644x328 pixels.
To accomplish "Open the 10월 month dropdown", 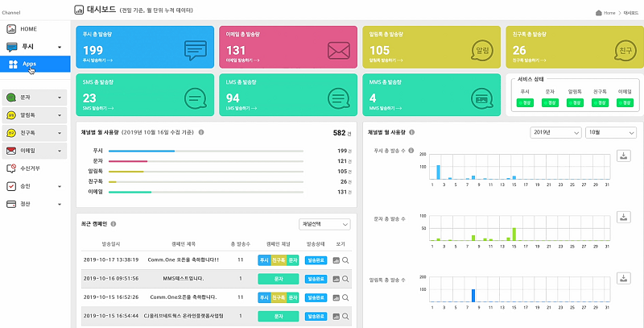I will 611,132.
